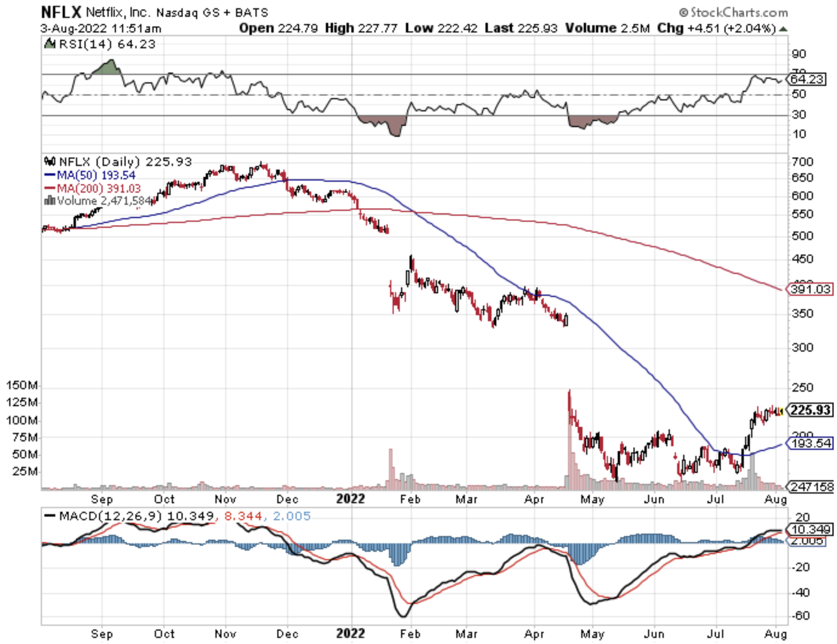The height and width of the screenshot is (644, 837).
Task: Click the 'MACD(12,26,9) 10.349' legend label
Action: pos(136,516)
